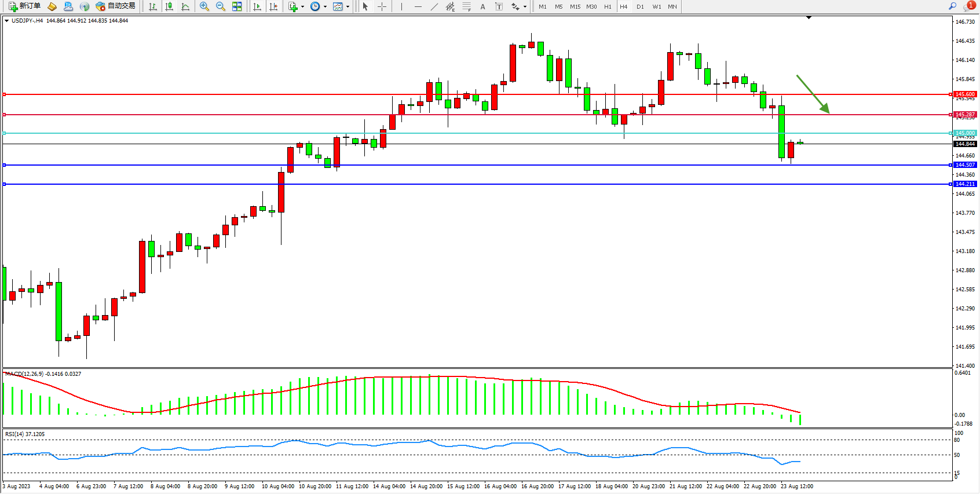Zoom in on the chart

click(x=204, y=6)
